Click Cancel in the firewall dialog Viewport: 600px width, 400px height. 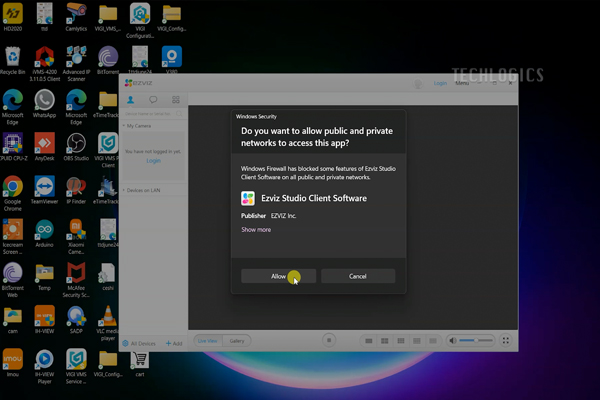(x=358, y=276)
